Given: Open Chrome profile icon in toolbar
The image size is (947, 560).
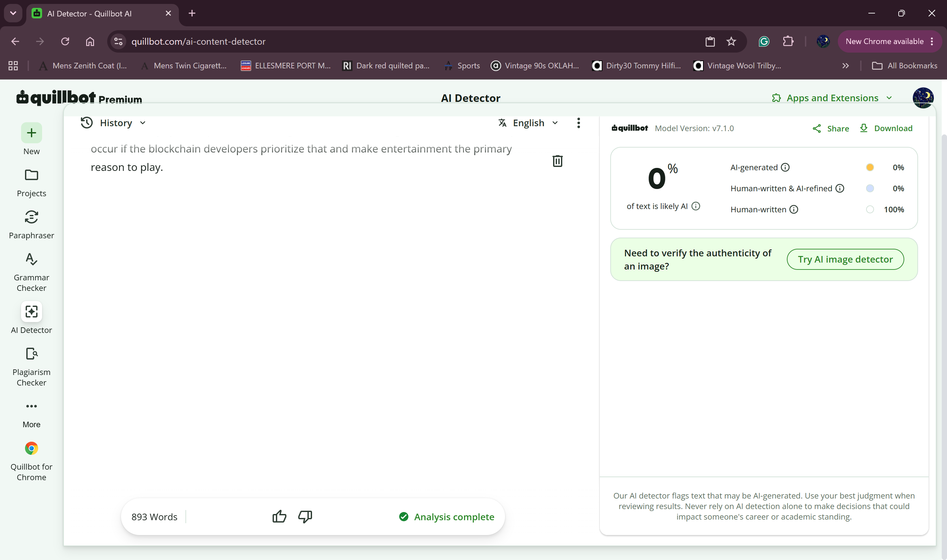Looking at the screenshot, I should (x=823, y=41).
